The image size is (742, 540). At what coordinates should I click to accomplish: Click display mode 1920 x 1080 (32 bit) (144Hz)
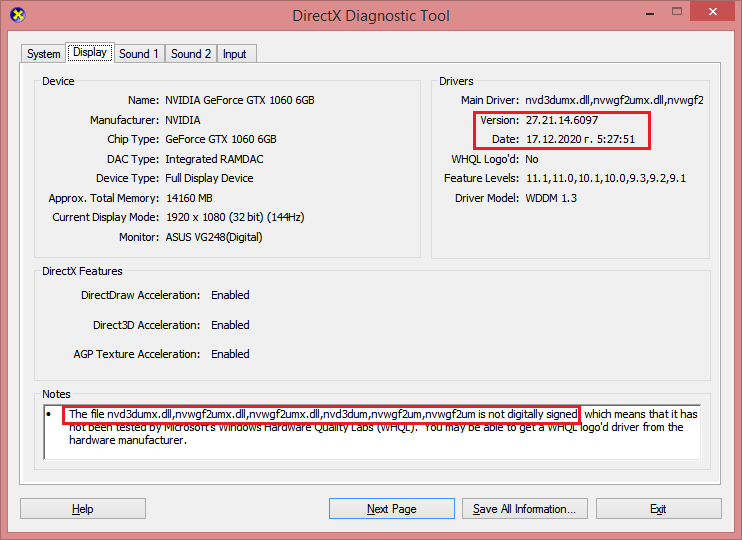coord(235,217)
